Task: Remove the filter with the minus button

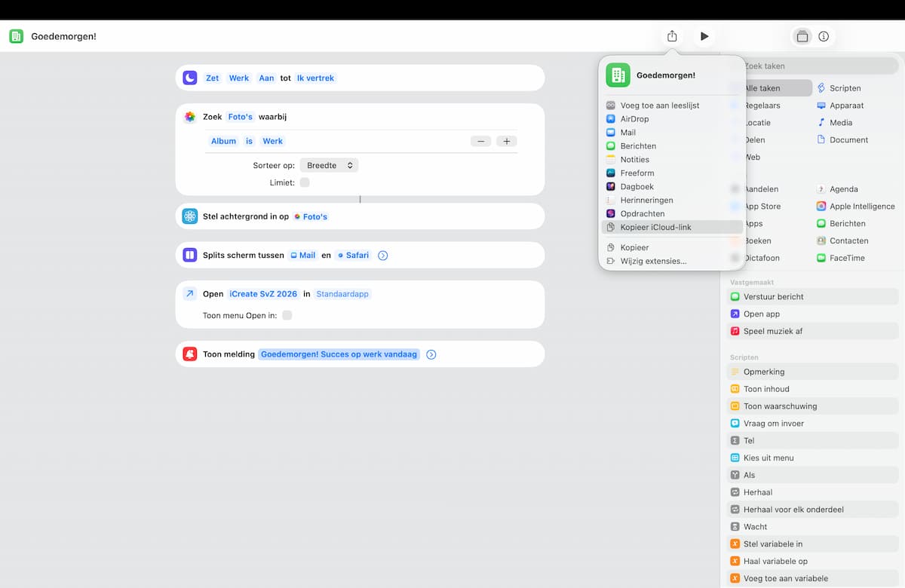Action: tap(481, 141)
